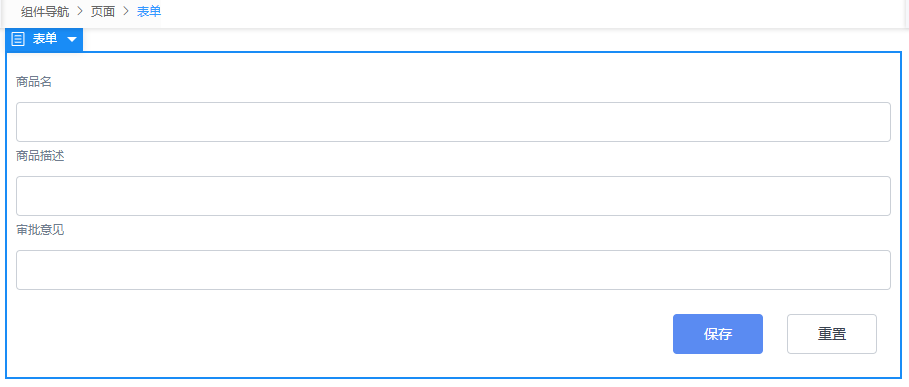Click the 审批意见 field label

click(40, 230)
